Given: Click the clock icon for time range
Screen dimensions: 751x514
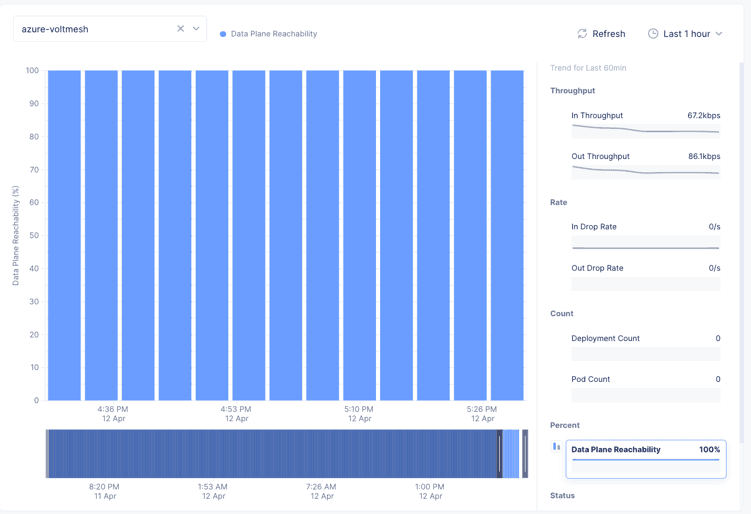Looking at the screenshot, I should (x=653, y=34).
